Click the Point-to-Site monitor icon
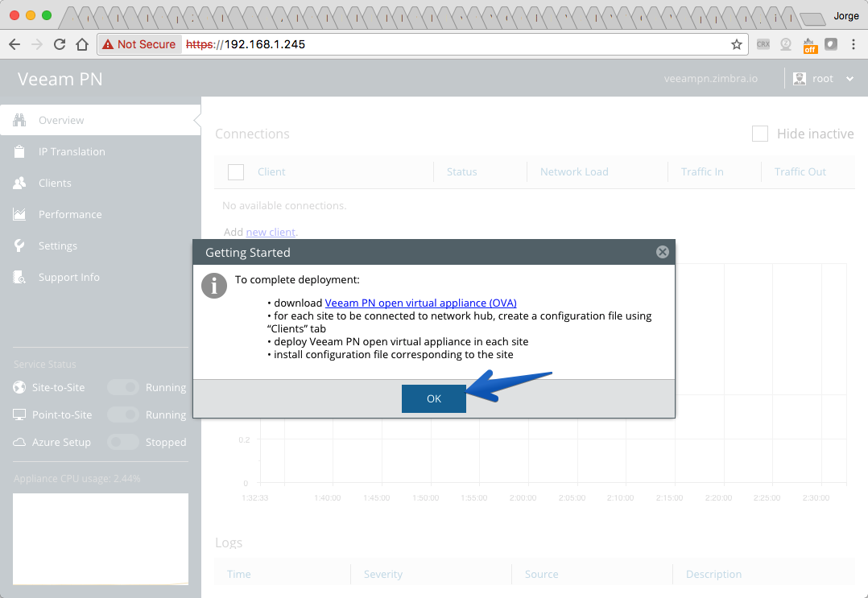Viewport: 868px width, 598px height. 19,414
